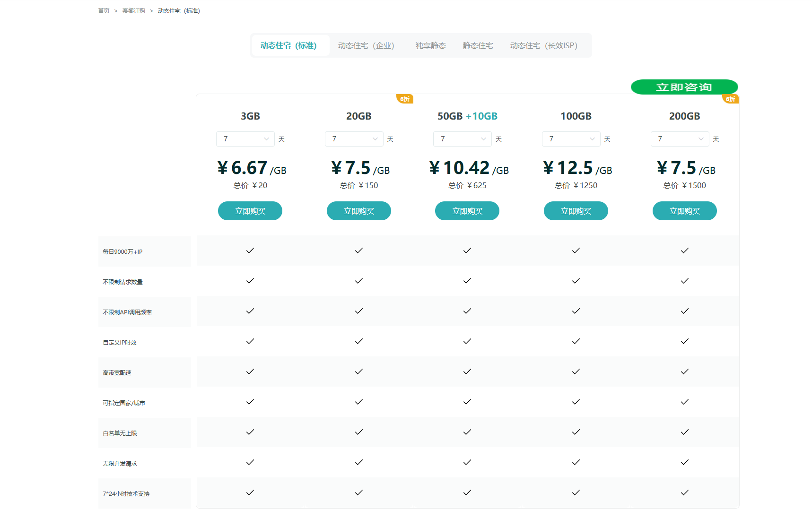Switch to 独享静态 tab
Screen dimensions: 812x519
(430, 46)
